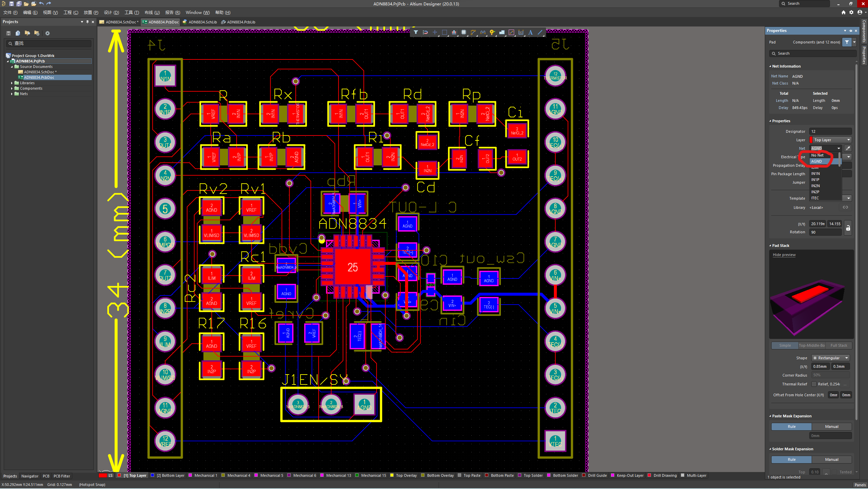868x489 pixels.
Task: Collapse the Pad Stack section
Action: (770, 246)
